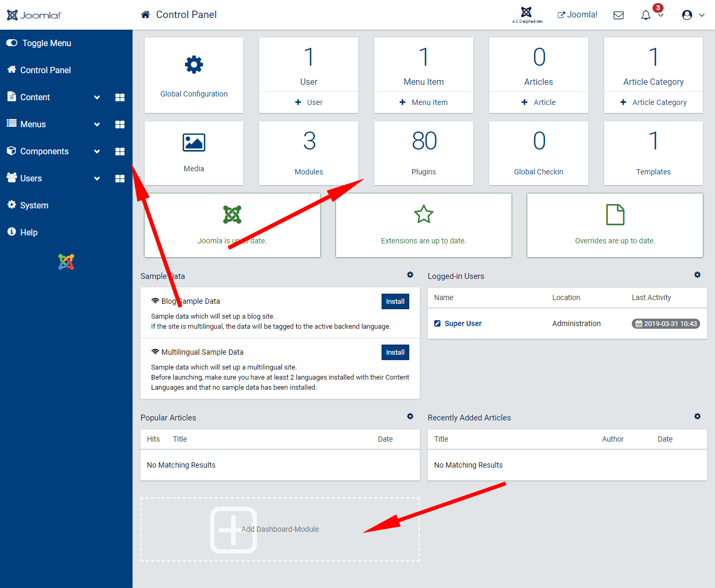This screenshot has width=715, height=588.
Task: Click Overrides are up to date file icon
Action: (615, 215)
